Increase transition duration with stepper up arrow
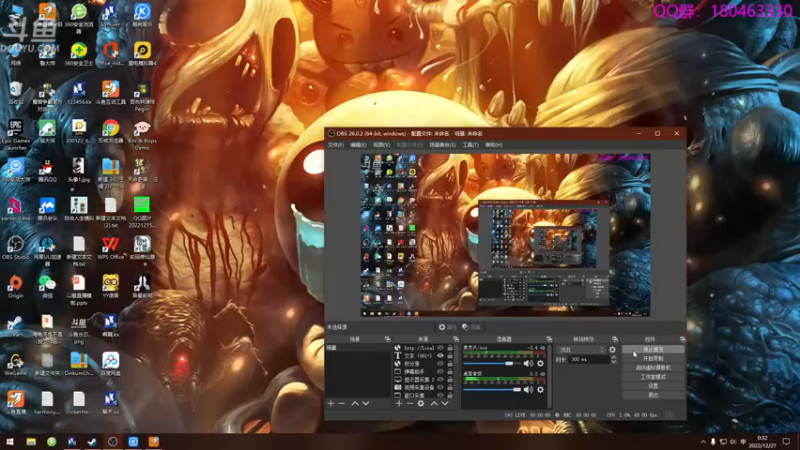This screenshot has width=800, height=450. click(613, 357)
